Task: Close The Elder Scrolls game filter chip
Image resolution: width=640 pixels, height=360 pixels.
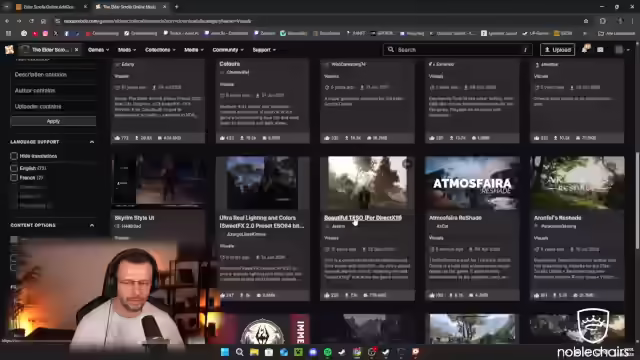Action: point(76,50)
